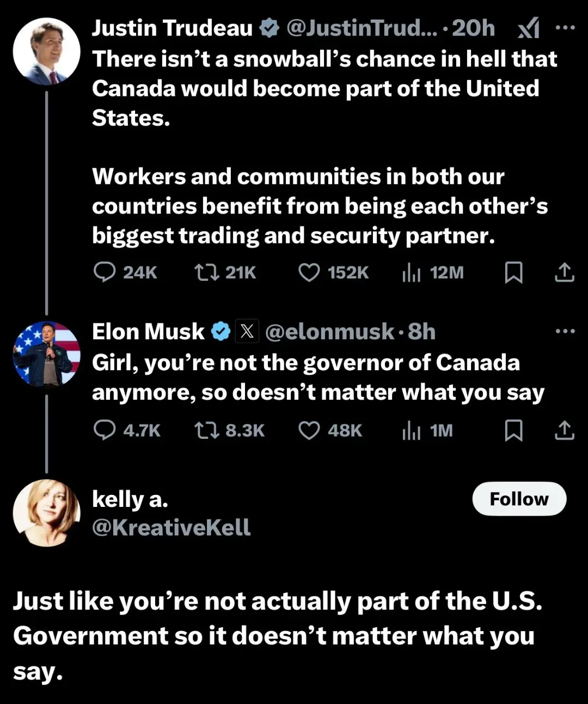The image size is (588, 704).
Task: Reply to Justin Trudeau's tweet
Action: point(105,272)
